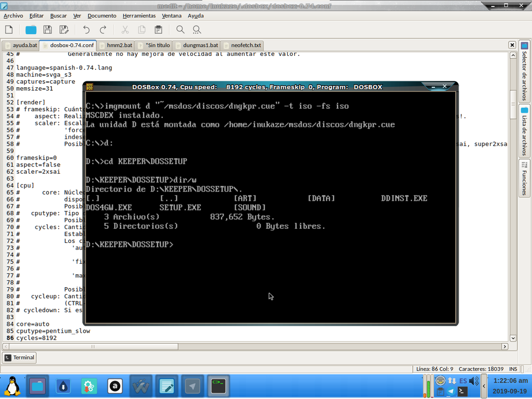
Task: Save the current document
Action: click(x=47, y=30)
